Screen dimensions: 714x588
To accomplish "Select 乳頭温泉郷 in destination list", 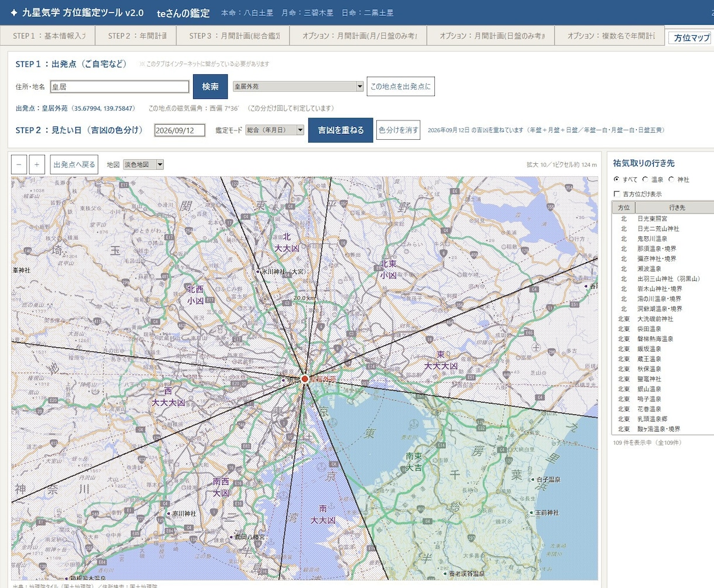I will (663, 419).
